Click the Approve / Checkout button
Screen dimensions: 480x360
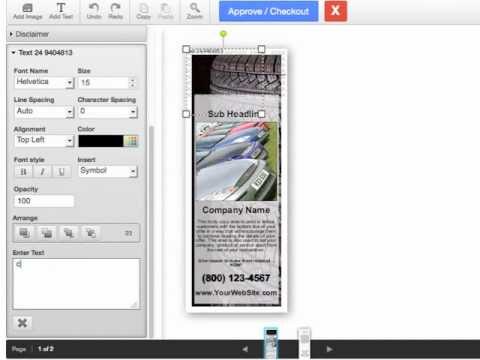269,11
